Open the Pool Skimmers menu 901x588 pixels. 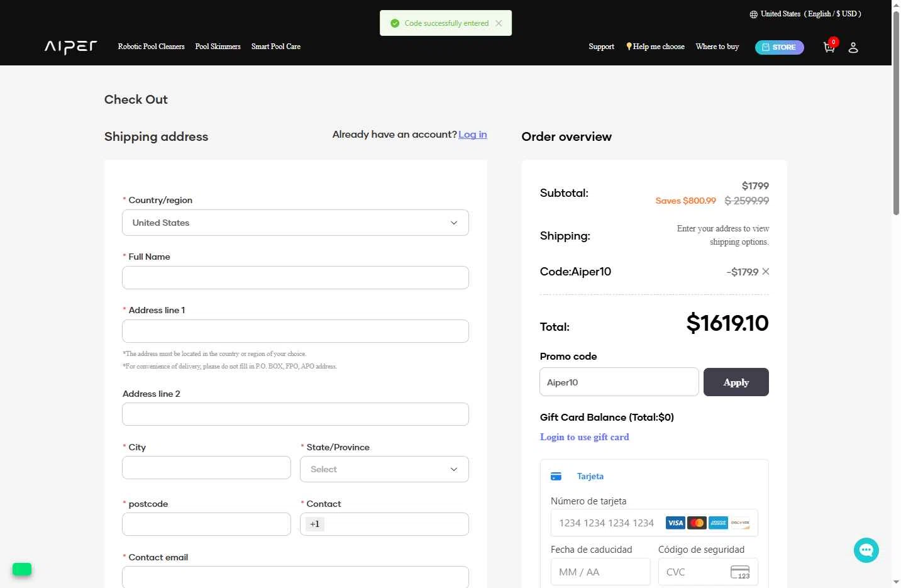tap(218, 47)
